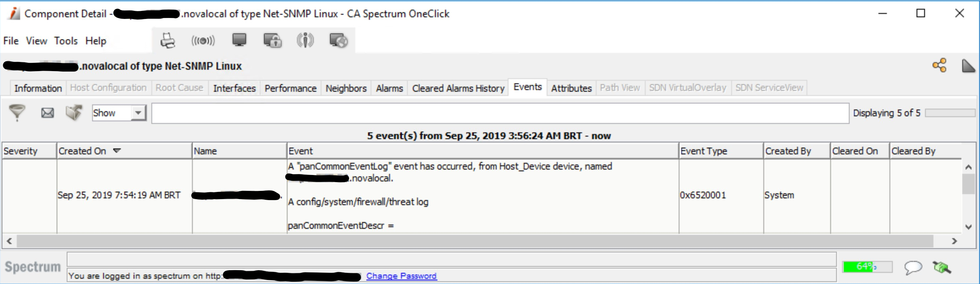Click the antenna person toolbar icon

tap(305, 40)
